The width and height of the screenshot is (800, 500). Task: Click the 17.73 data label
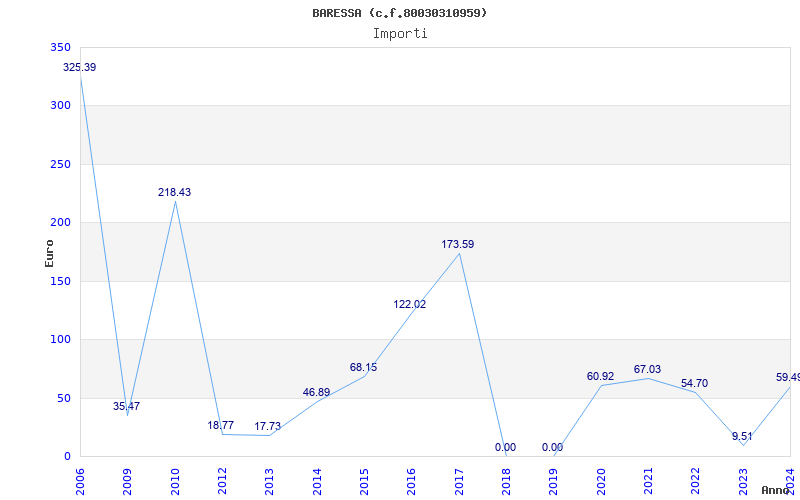coord(268,427)
